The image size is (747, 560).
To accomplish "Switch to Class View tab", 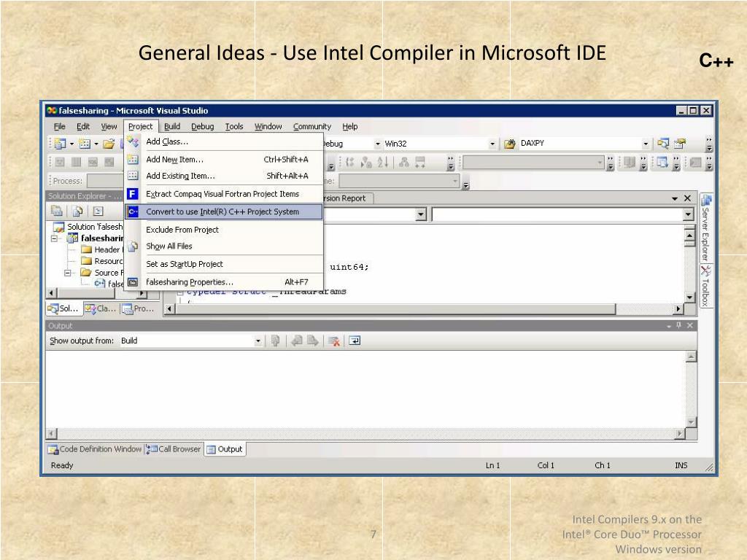I will pyautogui.click(x=101, y=308).
